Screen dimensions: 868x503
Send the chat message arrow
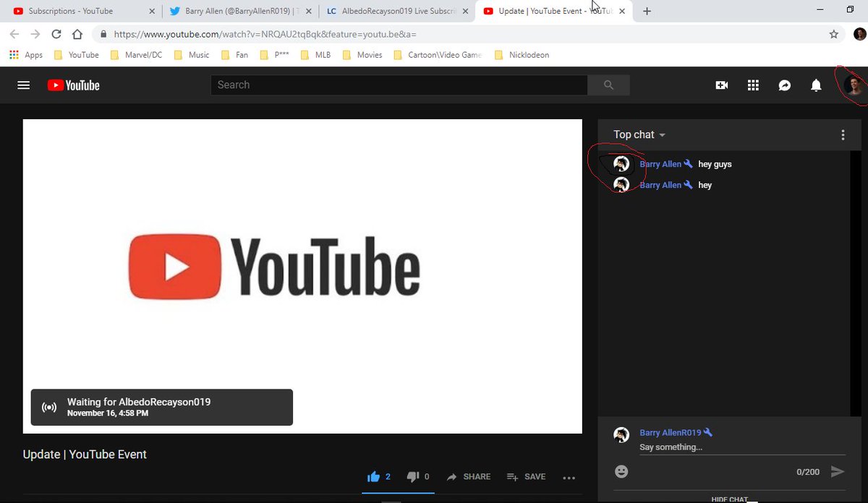click(838, 471)
